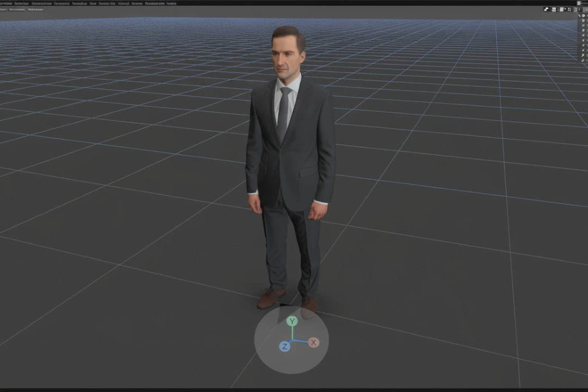Open the small up-down arrows selector in top-right toolbar
This screenshot has width=588, height=392.
[558, 9]
